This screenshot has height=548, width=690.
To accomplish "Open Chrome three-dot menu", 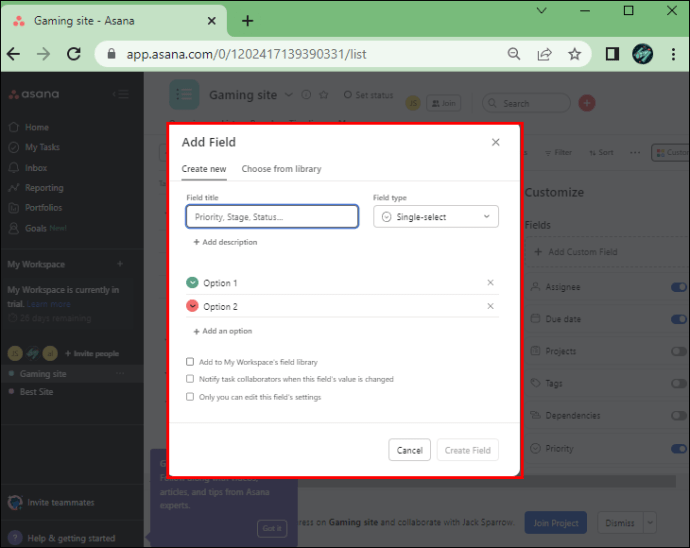I will pos(673,54).
